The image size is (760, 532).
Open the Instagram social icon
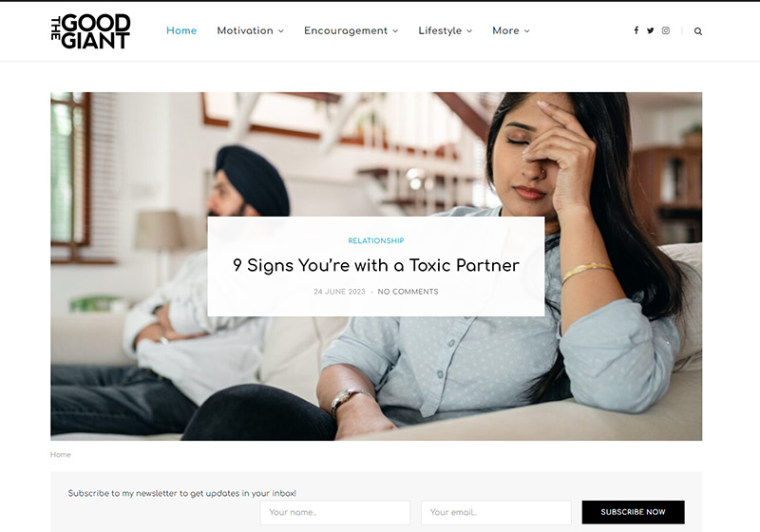point(666,30)
